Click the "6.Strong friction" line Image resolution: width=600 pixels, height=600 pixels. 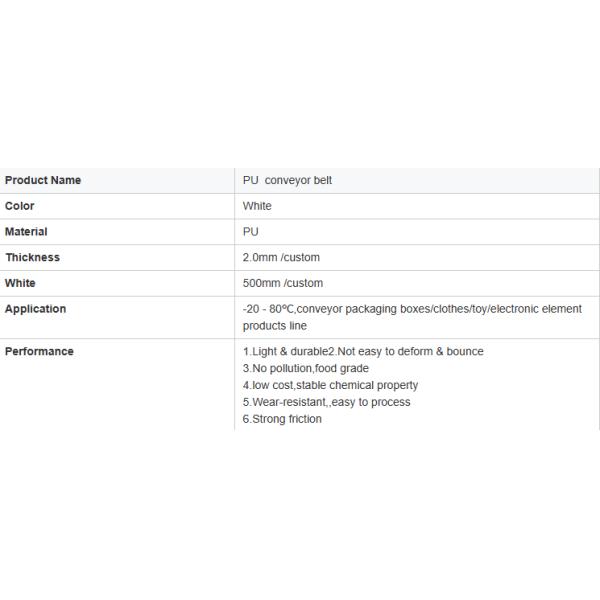[x=283, y=419]
